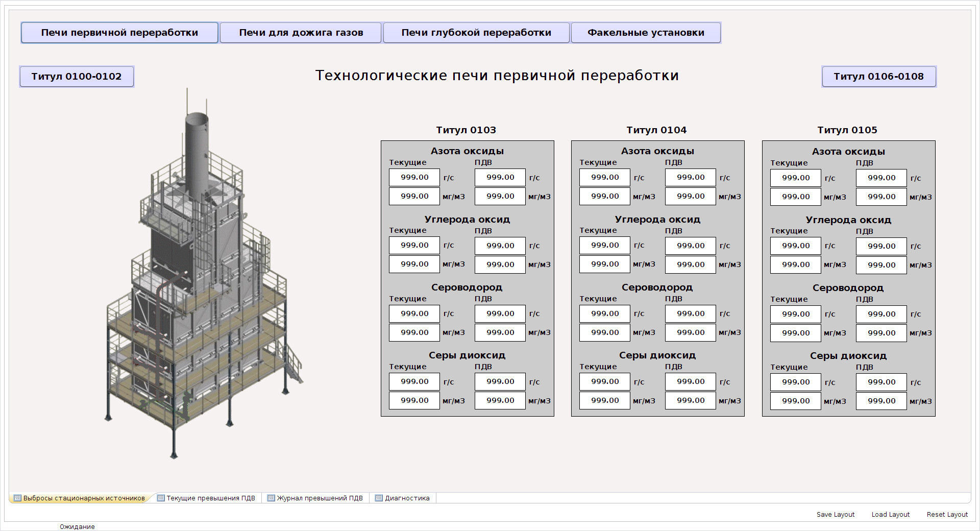Select Факельные установки button
Image resolution: width=980 pixels, height=531 pixels.
(x=646, y=33)
